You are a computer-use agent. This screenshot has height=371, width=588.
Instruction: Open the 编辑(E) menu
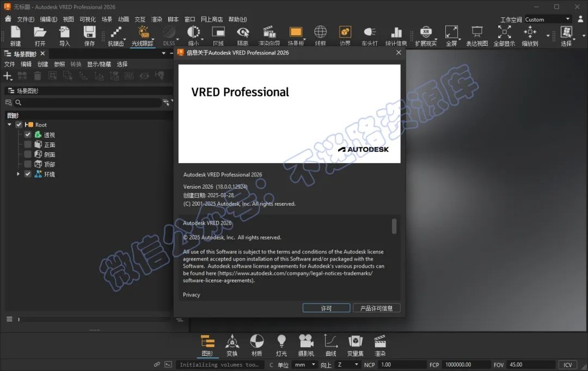tap(49, 19)
